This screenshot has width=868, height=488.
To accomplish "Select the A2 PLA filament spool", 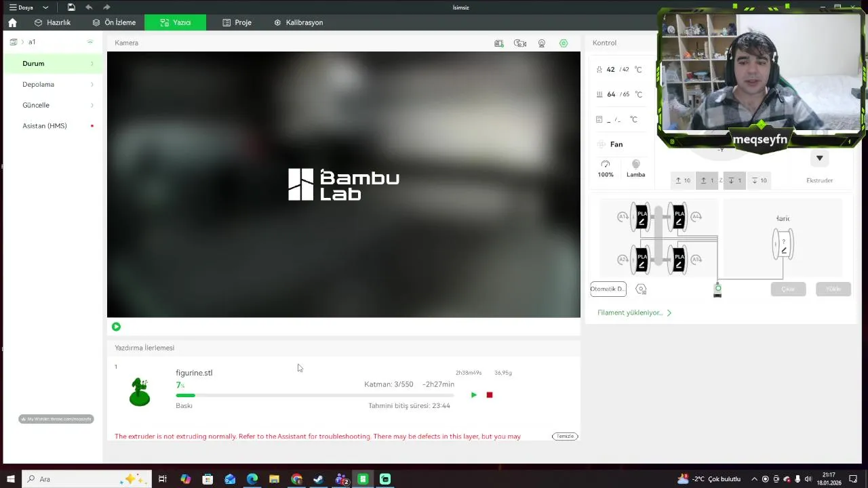I will [x=641, y=260].
